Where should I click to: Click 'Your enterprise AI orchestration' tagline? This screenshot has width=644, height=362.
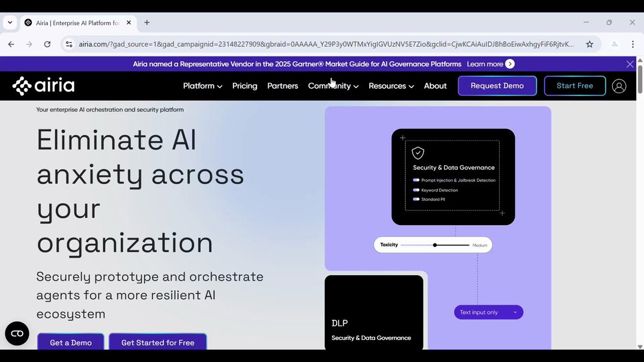tap(110, 109)
